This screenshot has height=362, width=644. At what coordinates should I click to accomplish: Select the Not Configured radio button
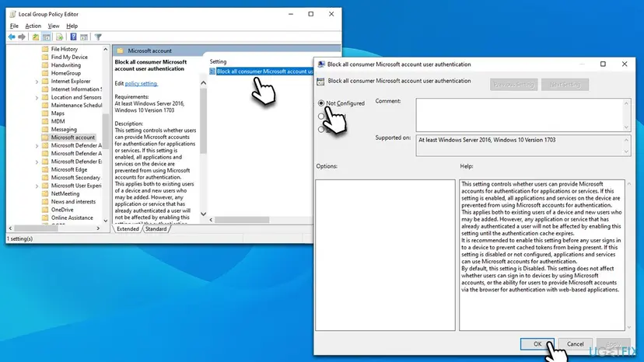pos(320,103)
